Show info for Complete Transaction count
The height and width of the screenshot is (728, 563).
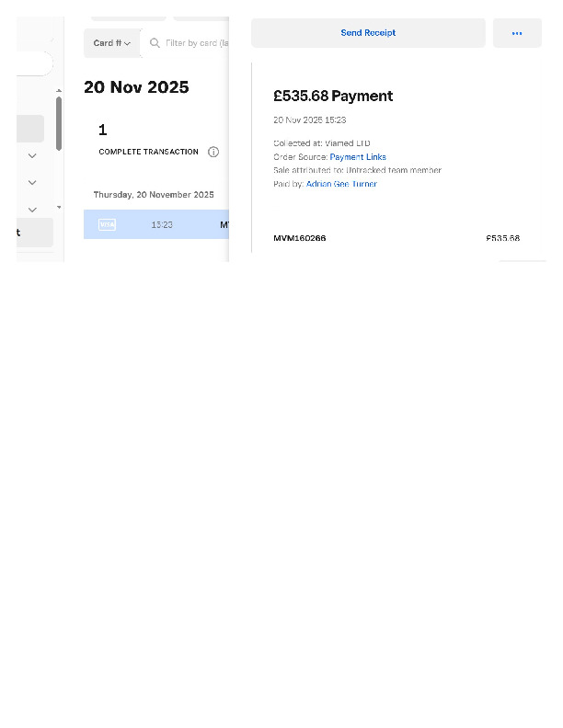coord(213,152)
